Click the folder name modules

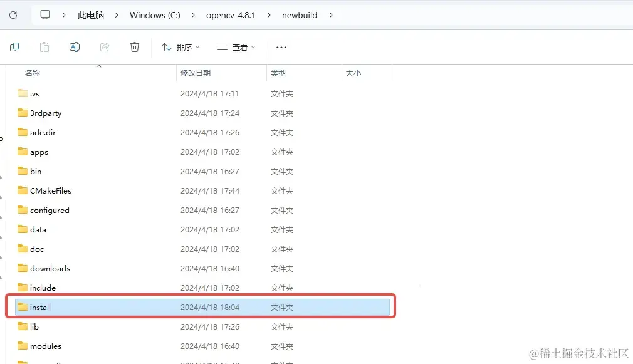[x=46, y=346]
